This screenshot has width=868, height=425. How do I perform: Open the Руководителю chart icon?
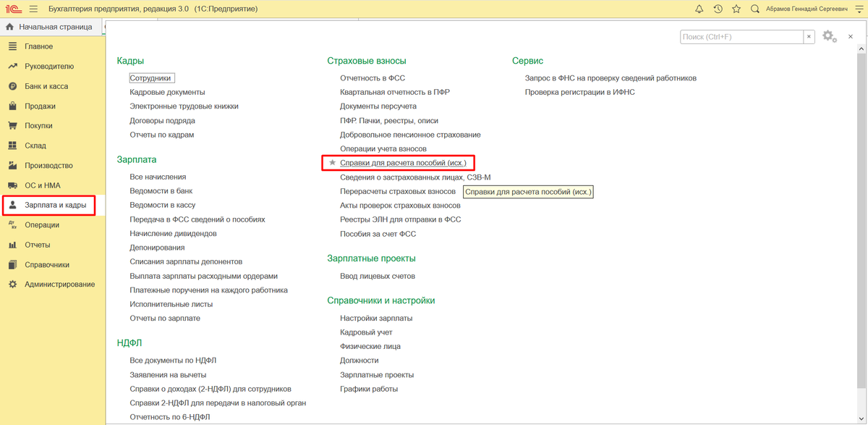point(12,66)
